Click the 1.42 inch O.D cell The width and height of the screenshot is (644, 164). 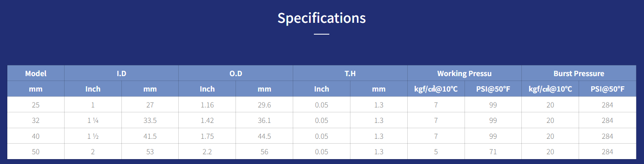coord(207,120)
